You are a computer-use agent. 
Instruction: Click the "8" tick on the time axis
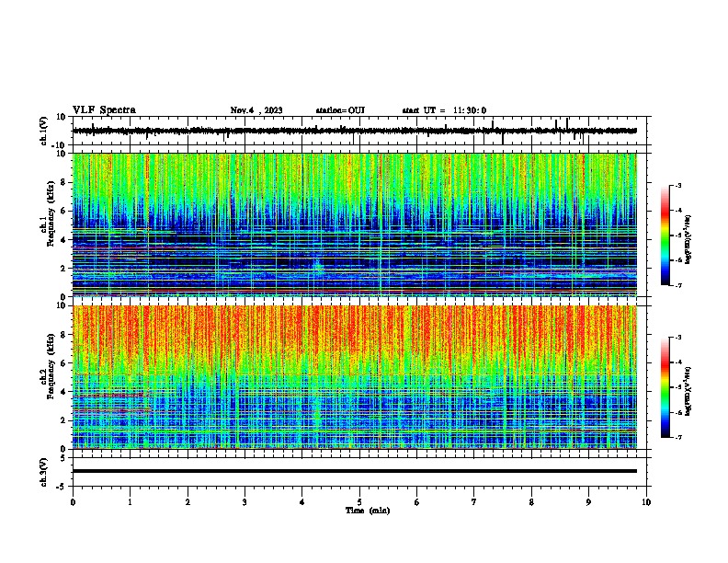click(531, 502)
